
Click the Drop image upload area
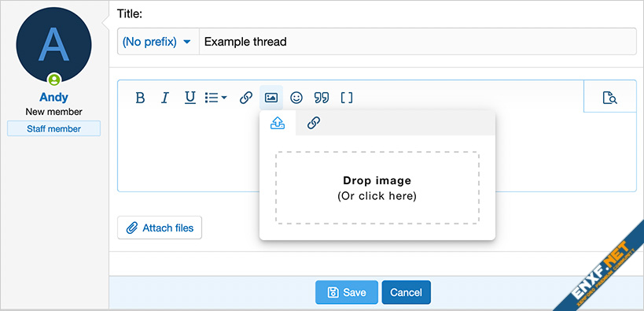(377, 187)
